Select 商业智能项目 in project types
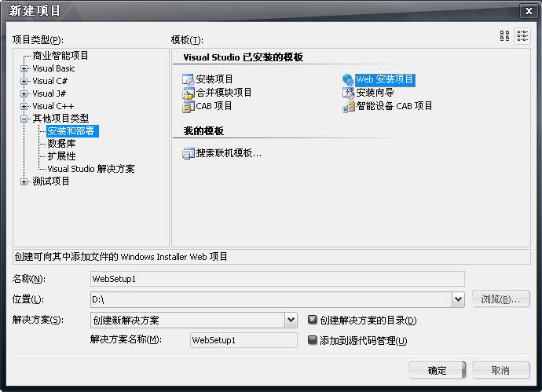Image resolution: width=542 pixels, height=392 pixels. [x=60, y=56]
